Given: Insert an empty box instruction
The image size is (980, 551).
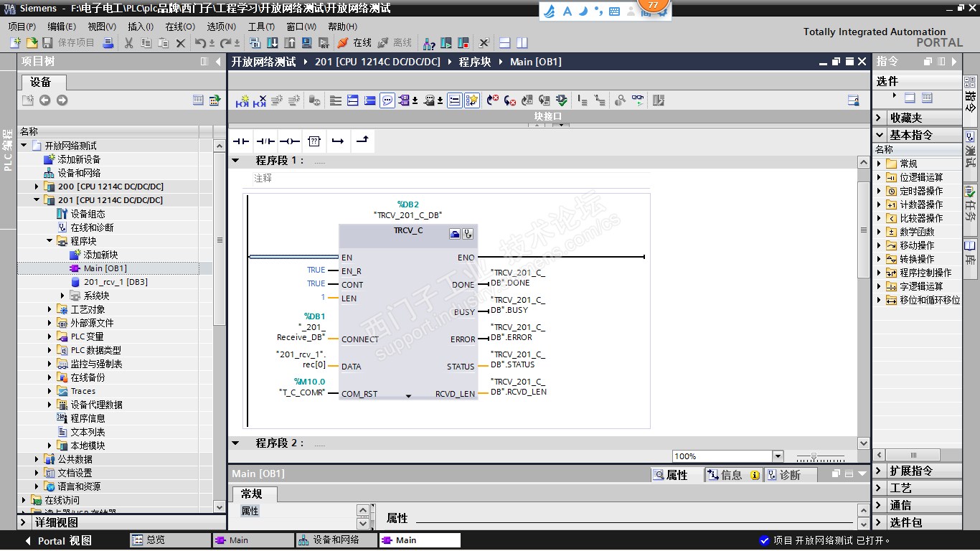Looking at the screenshot, I should click(314, 141).
